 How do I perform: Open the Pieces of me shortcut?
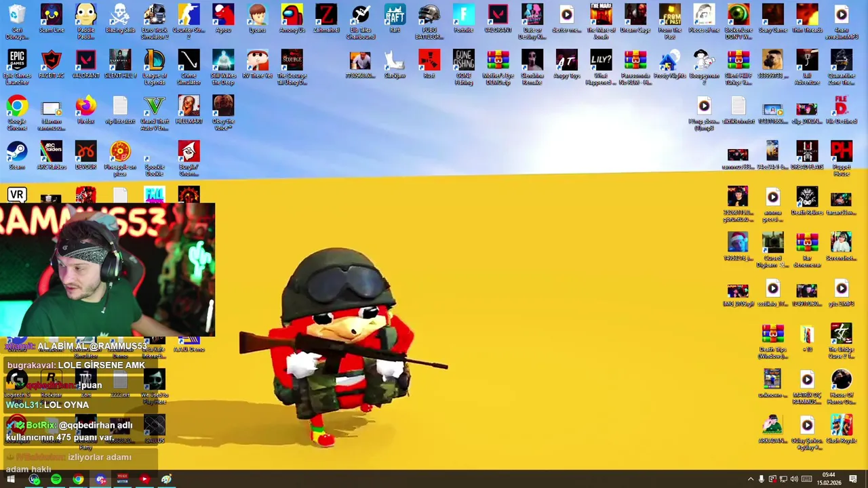(704, 18)
